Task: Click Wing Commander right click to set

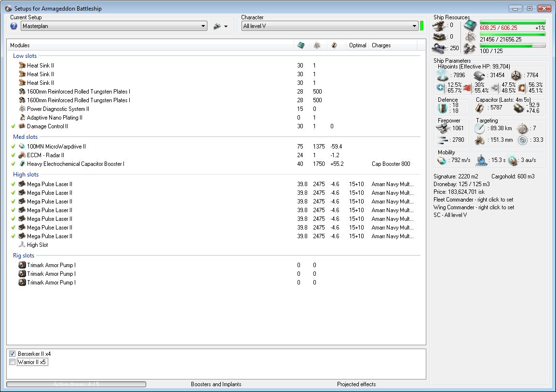Action: [x=474, y=207]
